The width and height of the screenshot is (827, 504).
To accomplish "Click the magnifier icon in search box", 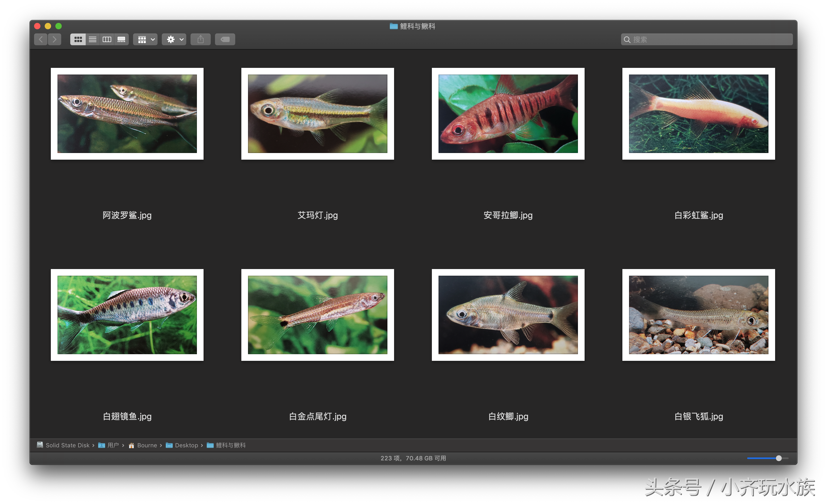I will click(627, 40).
